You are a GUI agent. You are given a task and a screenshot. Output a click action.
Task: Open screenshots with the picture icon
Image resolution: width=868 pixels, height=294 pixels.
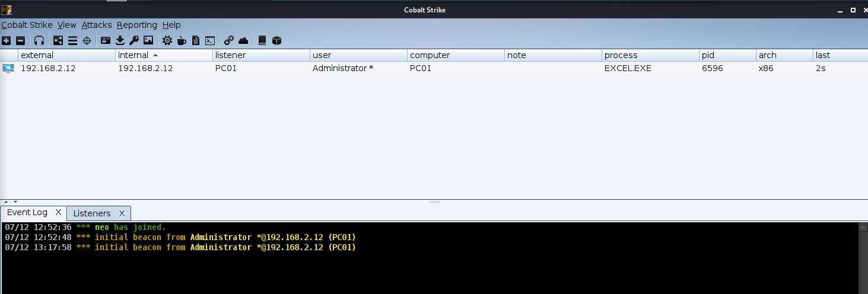coord(148,40)
